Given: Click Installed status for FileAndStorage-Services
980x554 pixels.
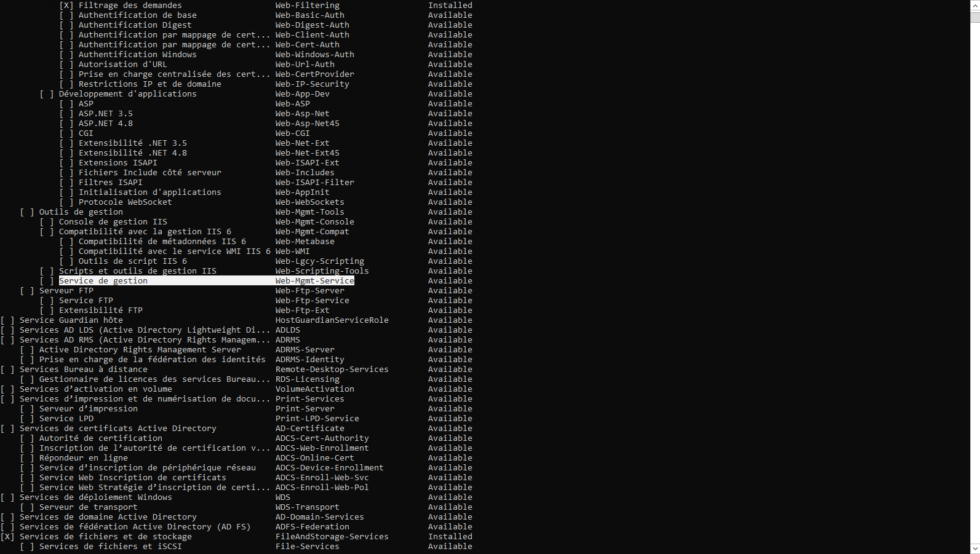Looking at the screenshot, I should click(450, 537).
